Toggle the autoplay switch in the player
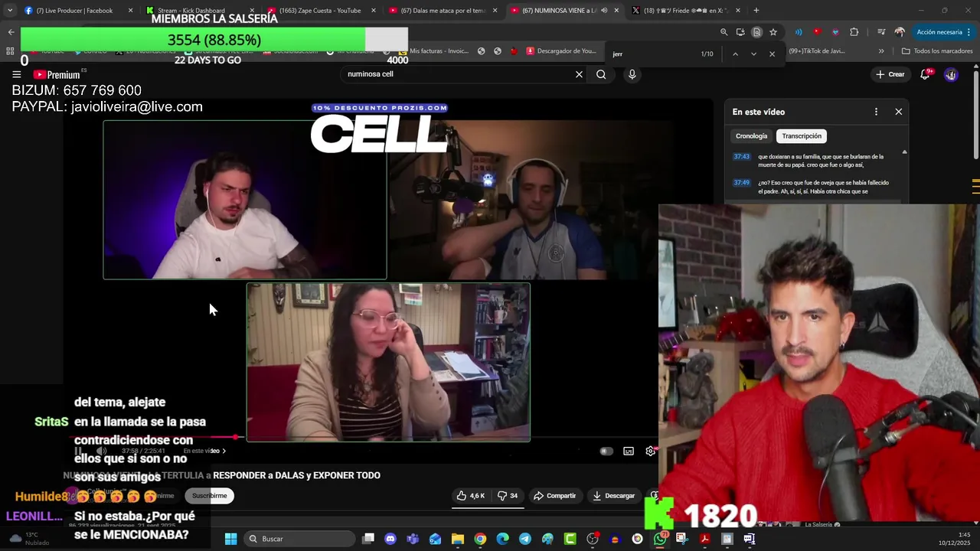Image resolution: width=980 pixels, height=551 pixels. coord(606,451)
